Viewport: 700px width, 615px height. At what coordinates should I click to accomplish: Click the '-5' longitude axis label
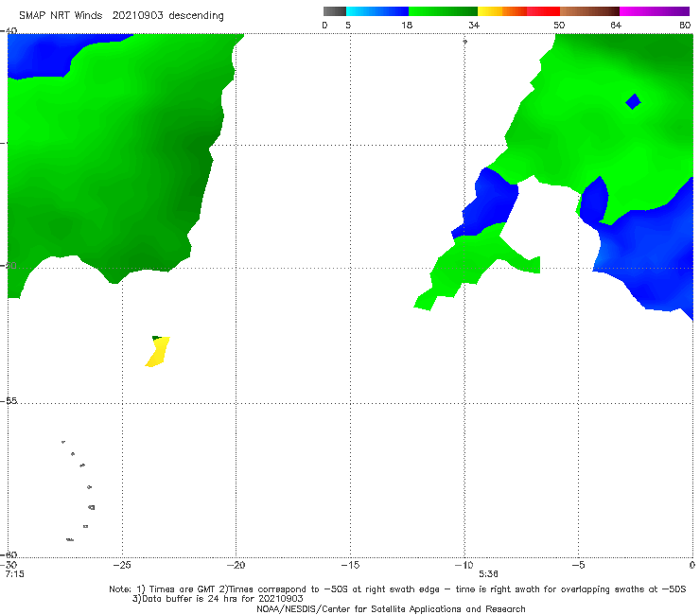(578, 565)
